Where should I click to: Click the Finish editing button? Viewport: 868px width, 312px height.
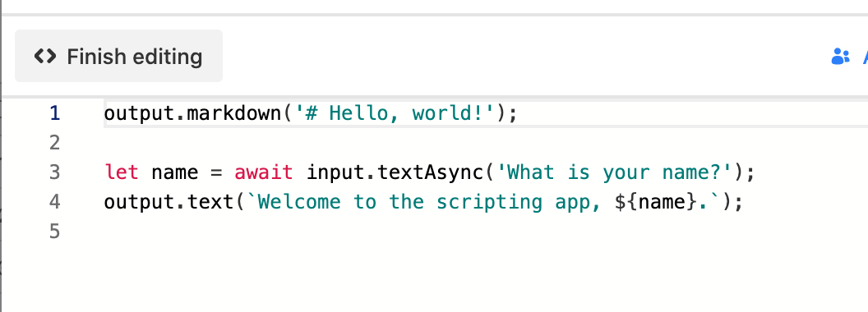[118, 57]
